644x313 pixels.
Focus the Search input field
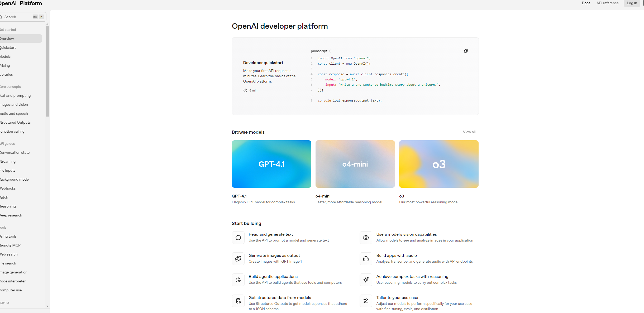click(x=22, y=17)
